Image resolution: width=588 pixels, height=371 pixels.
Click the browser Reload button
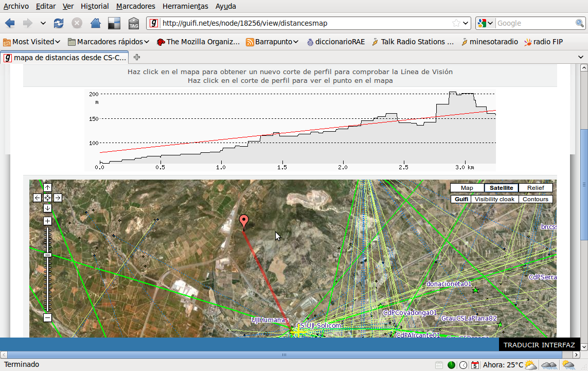click(59, 23)
